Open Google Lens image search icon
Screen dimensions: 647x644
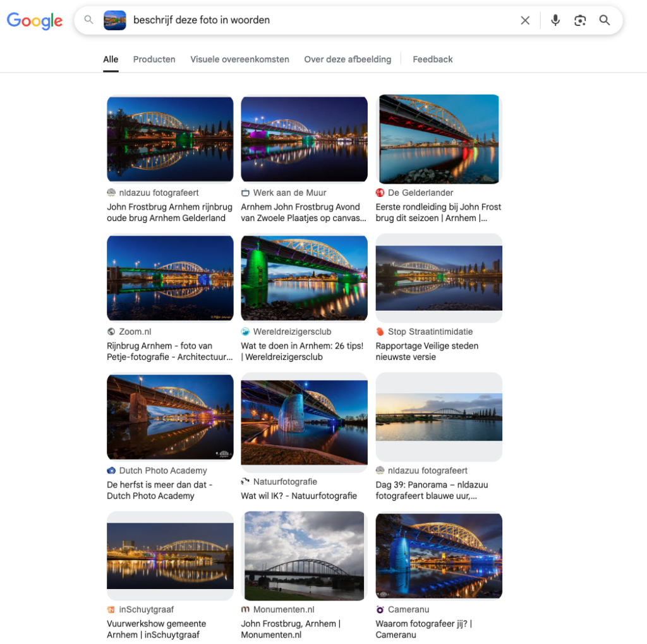(580, 20)
